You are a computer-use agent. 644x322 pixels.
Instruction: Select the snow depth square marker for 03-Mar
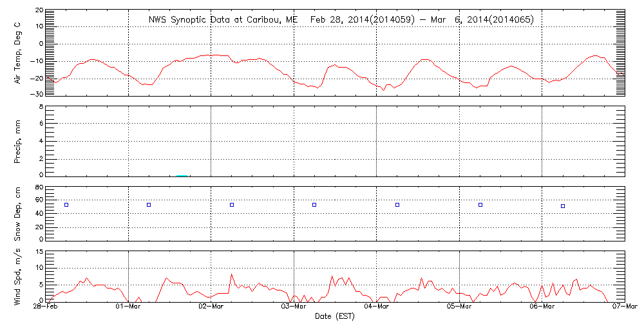314,205
